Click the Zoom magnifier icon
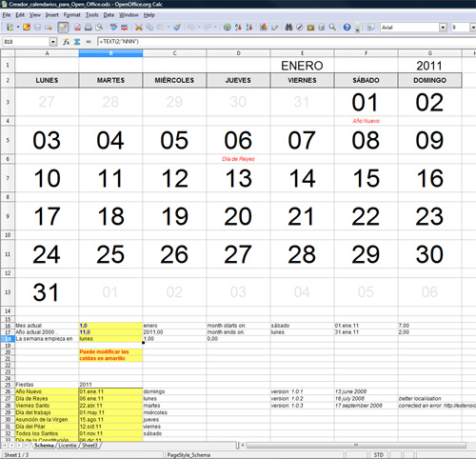 click(332, 28)
